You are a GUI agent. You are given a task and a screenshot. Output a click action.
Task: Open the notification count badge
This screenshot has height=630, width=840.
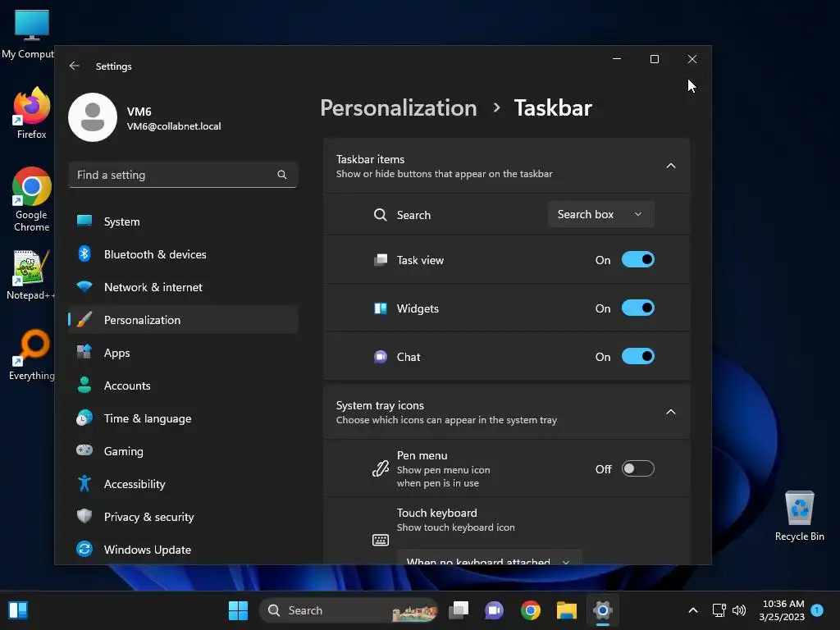[x=817, y=609]
